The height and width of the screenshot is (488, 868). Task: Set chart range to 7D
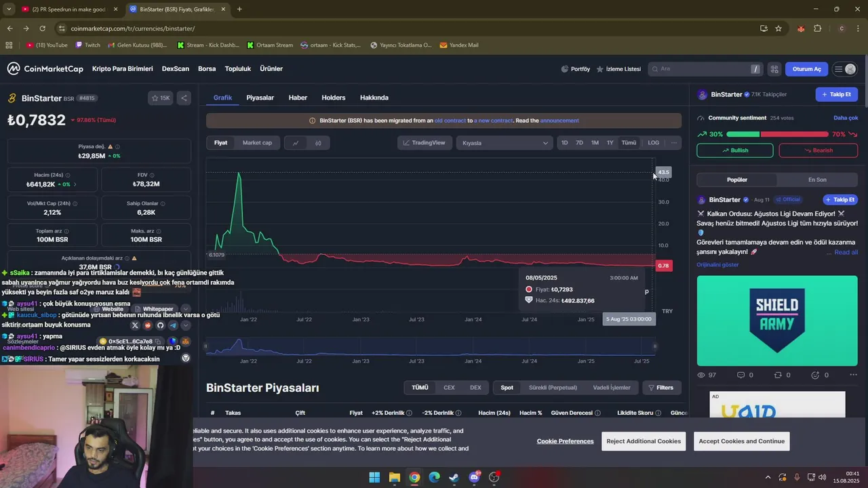tap(579, 143)
